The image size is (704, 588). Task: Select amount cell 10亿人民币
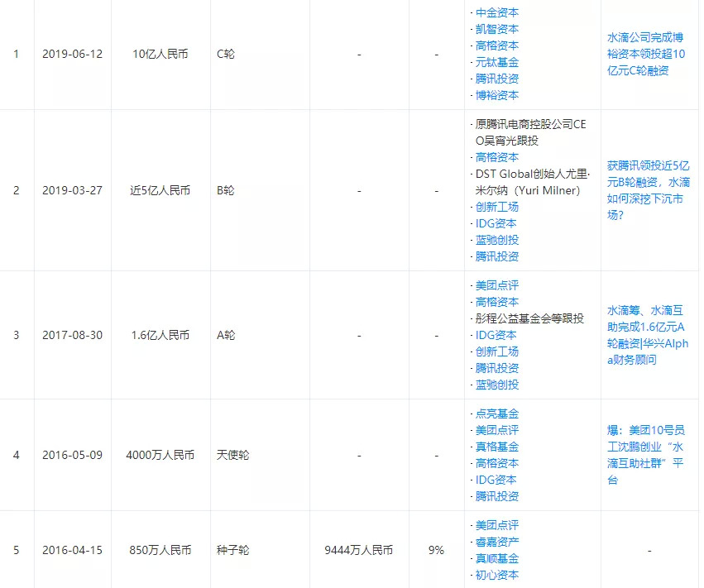[x=160, y=55]
